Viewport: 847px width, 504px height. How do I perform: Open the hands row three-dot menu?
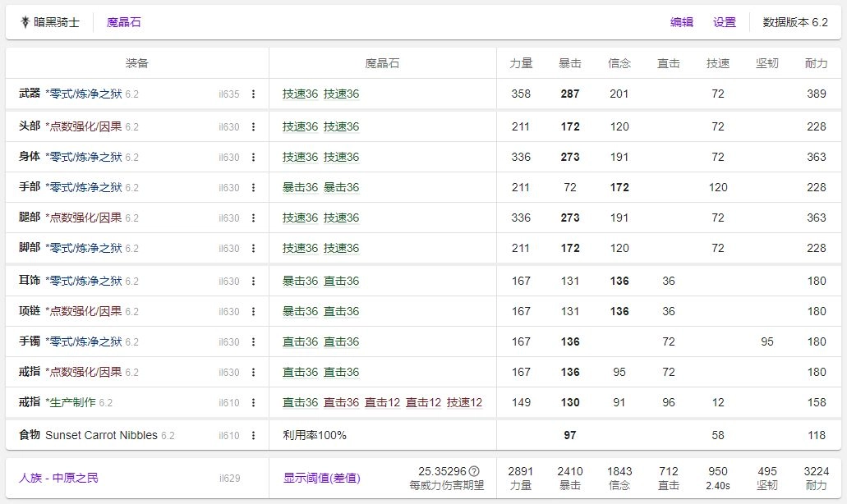tap(253, 188)
